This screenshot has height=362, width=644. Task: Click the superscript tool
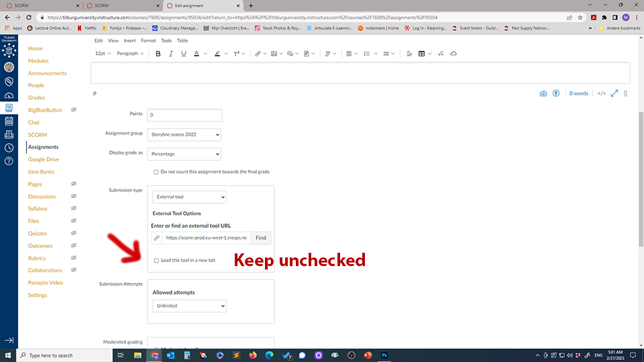237,54
